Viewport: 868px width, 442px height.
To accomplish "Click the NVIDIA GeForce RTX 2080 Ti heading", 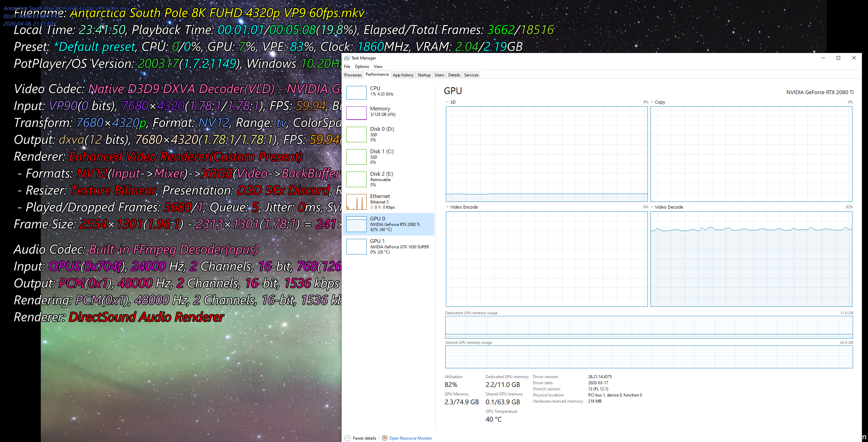I will coord(820,92).
